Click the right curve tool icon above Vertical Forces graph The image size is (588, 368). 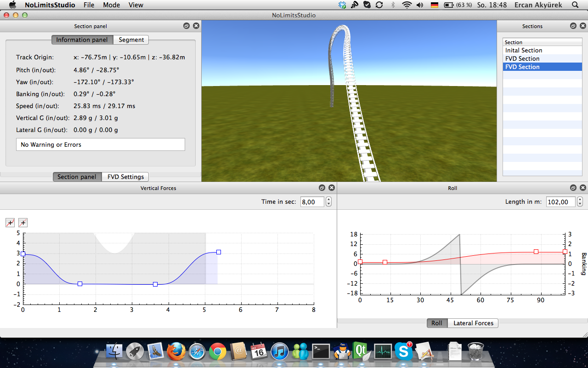tap(23, 223)
